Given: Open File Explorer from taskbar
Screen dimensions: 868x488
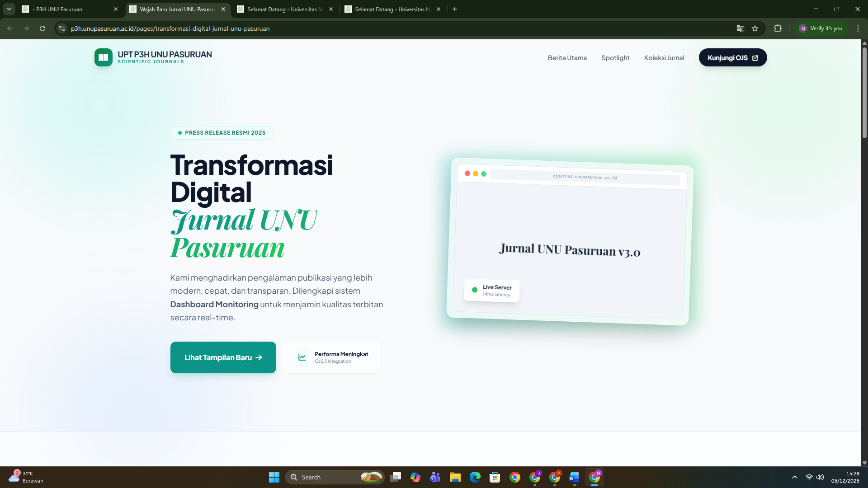Looking at the screenshot, I should pos(455,477).
